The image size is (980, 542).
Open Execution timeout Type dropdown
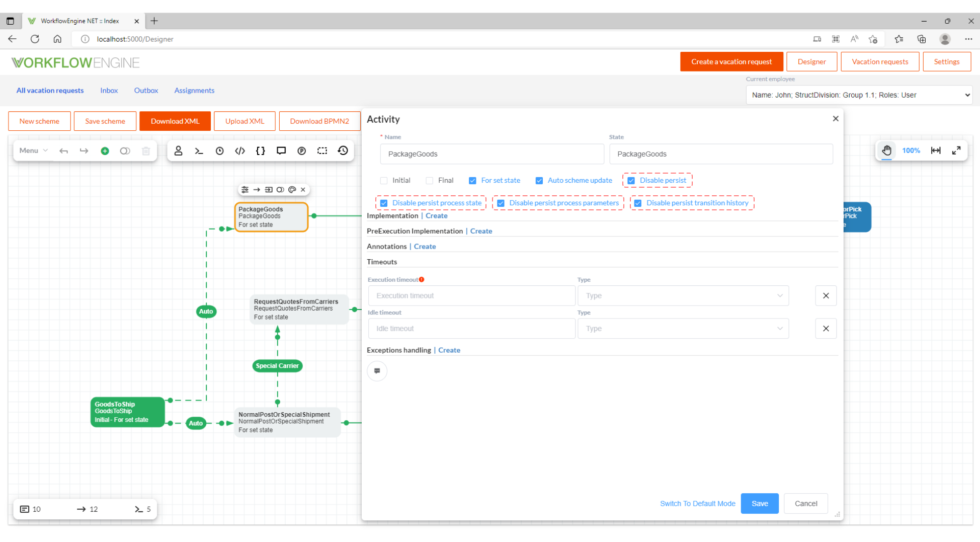(x=683, y=295)
